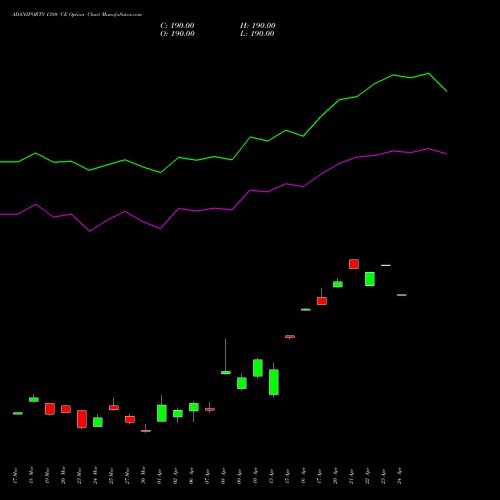The width and height of the screenshot is (500, 500).
Task: Click the 25 Mar date label
Action: pos(111,476)
